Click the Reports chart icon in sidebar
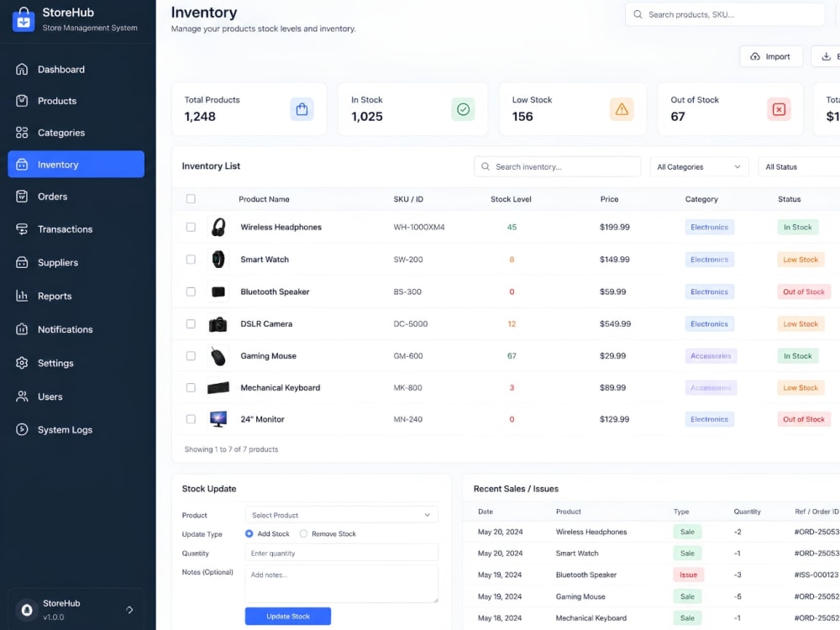 [22, 296]
